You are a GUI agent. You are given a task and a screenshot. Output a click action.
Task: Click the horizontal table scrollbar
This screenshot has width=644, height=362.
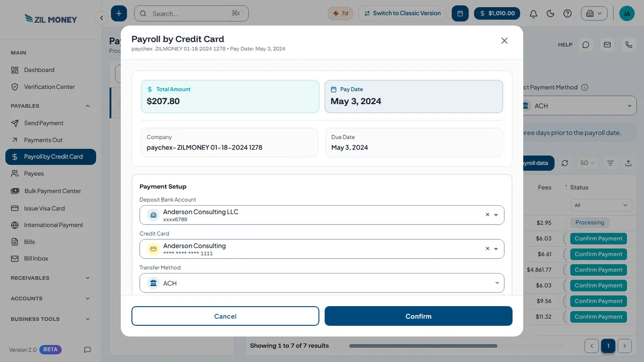tap(423, 346)
